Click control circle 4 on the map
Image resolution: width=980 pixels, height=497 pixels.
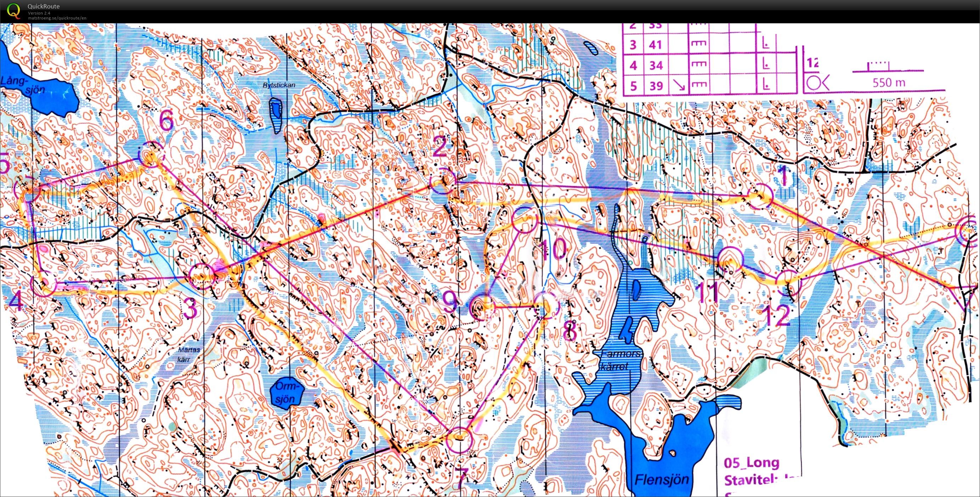43,283
